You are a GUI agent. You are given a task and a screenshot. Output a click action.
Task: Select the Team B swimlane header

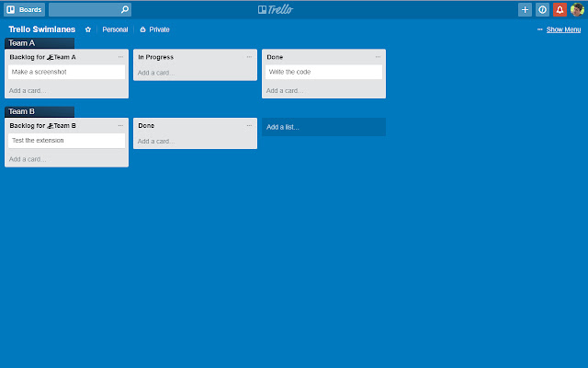coord(40,111)
